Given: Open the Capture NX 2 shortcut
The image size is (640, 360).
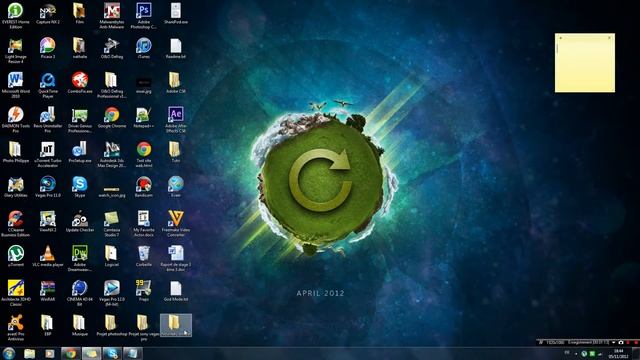Looking at the screenshot, I should (x=48, y=13).
